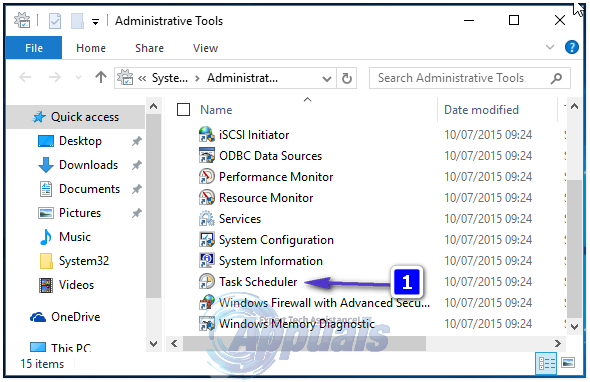Select the Task Scheduler entry name

pyautogui.click(x=258, y=282)
